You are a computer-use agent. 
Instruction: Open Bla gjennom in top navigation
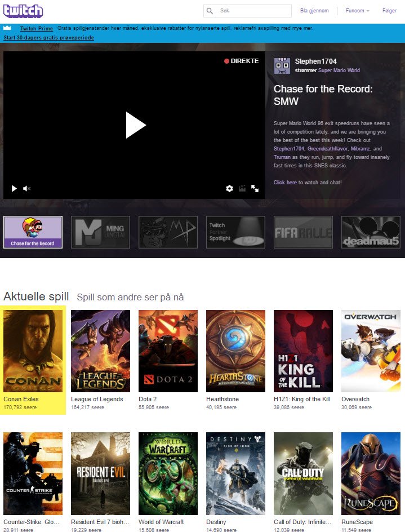click(x=314, y=11)
